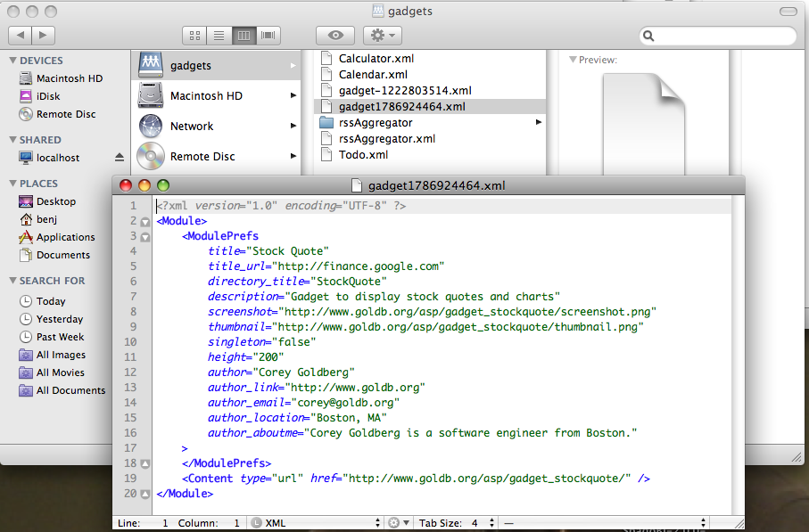Switch Finder to icon view

point(194,36)
